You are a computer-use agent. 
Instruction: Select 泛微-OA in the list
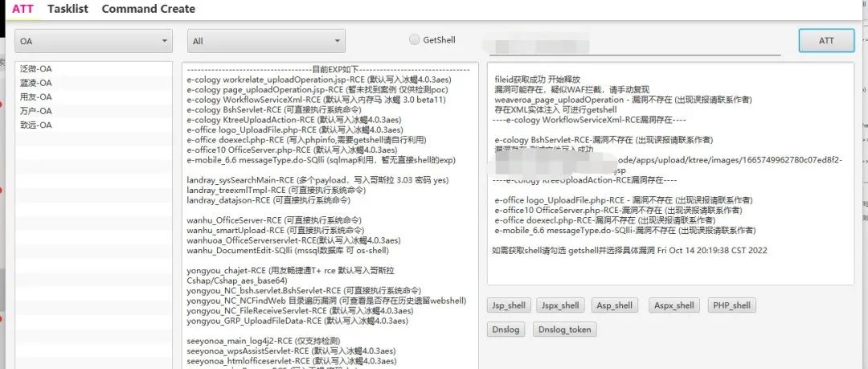[x=36, y=69]
